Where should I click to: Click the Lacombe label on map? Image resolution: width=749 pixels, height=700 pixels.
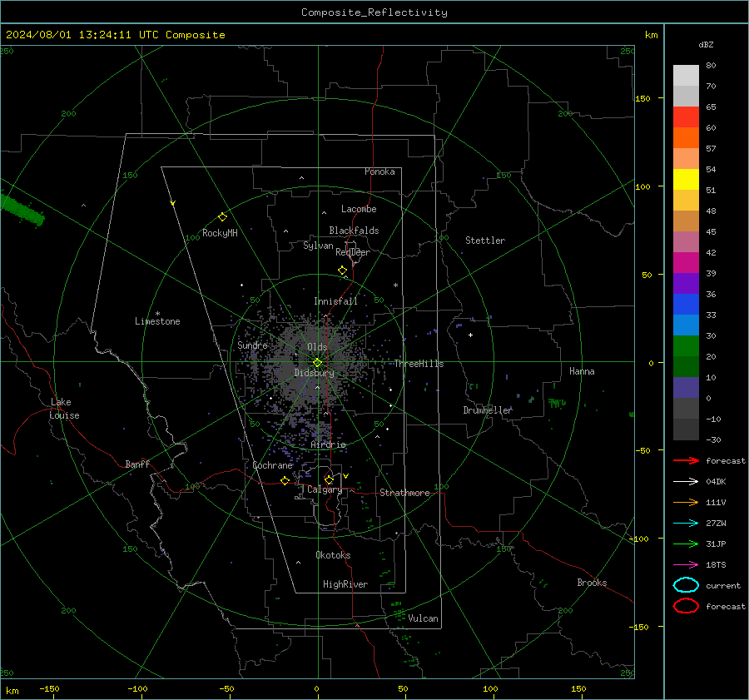click(x=359, y=209)
